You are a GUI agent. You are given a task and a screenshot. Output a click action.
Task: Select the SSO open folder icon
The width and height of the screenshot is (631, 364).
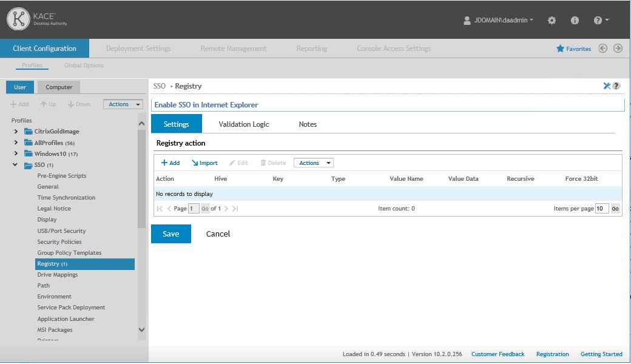(x=28, y=165)
